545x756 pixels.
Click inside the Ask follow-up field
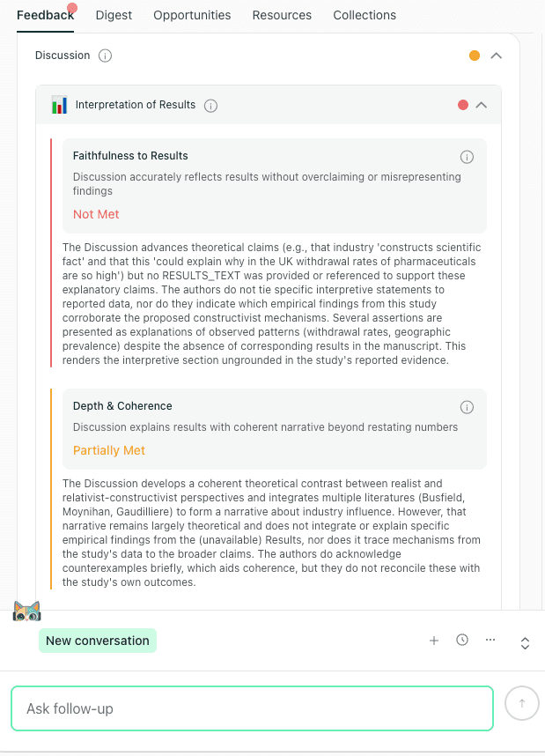(252, 708)
